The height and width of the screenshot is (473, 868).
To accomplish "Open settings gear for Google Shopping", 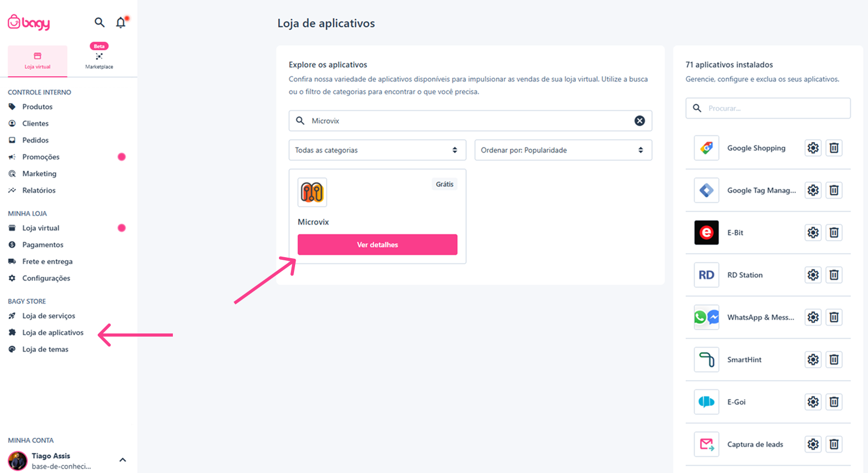I will coord(813,148).
